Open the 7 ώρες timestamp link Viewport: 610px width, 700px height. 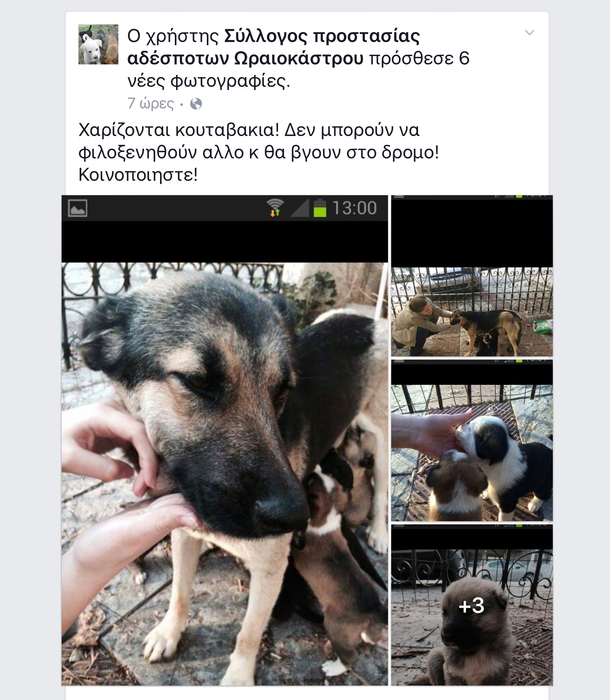(x=151, y=104)
